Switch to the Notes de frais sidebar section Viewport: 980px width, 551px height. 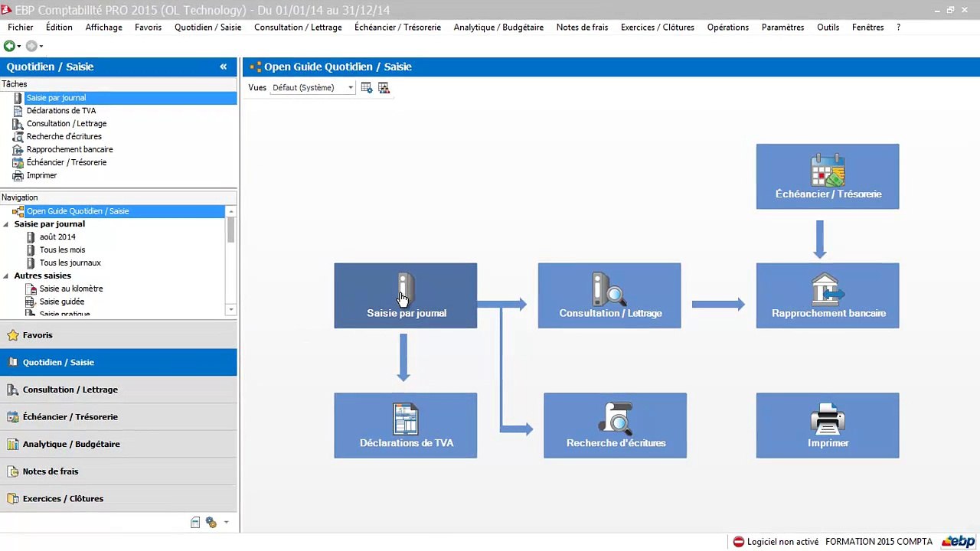[x=119, y=471]
